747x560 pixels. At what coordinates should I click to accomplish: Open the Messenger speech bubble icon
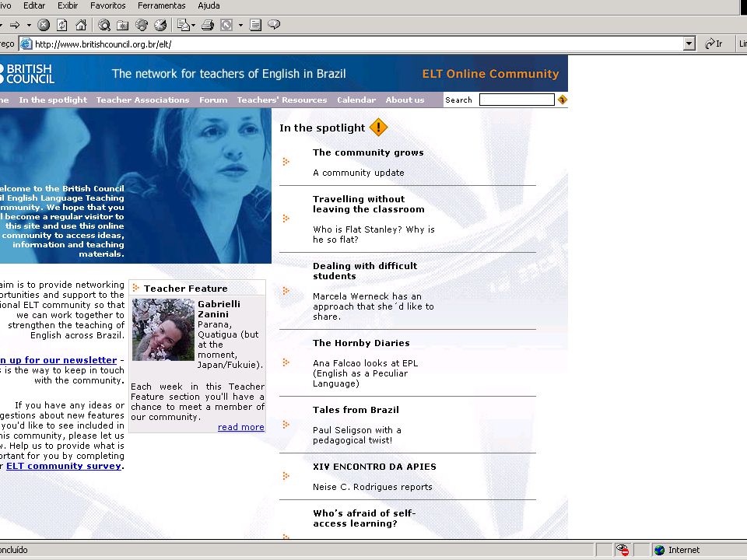tap(274, 24)
